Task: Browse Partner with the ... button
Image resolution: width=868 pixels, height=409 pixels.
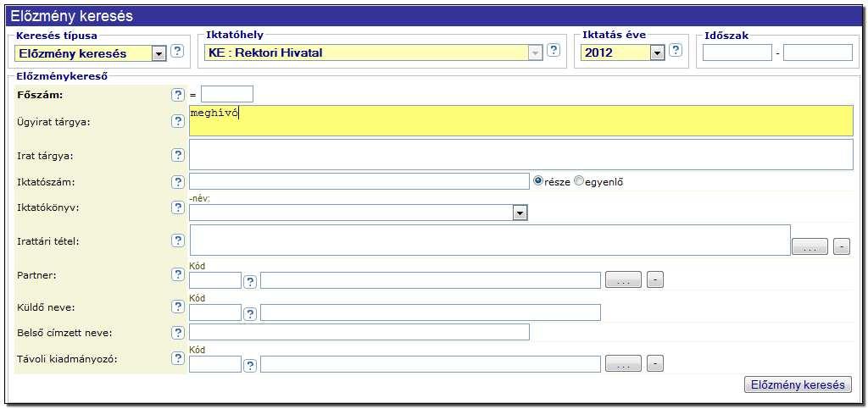Action: click(x=623, y=279)
